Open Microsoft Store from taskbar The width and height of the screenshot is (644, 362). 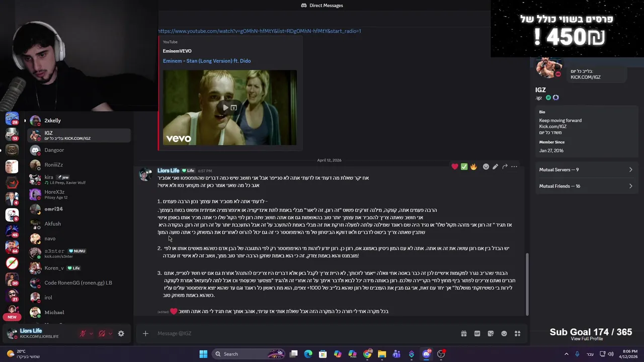pos(323,354)
